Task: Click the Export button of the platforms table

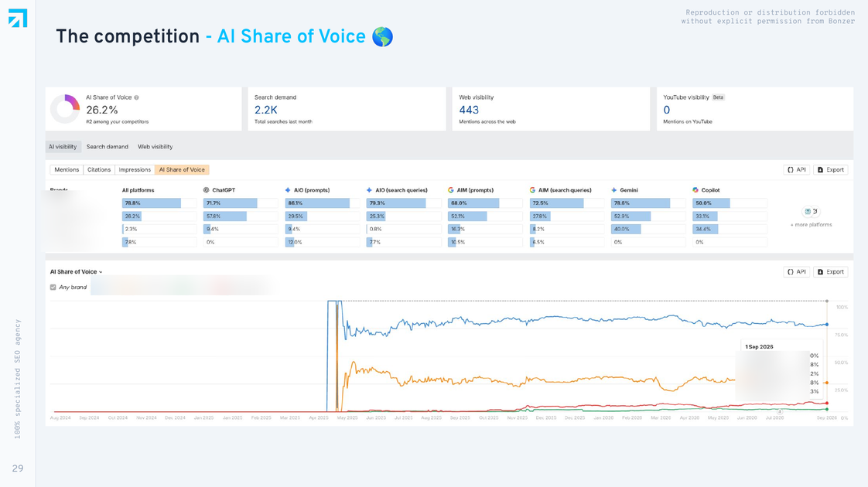Action: pyautogui.click(x=830, y=170)
